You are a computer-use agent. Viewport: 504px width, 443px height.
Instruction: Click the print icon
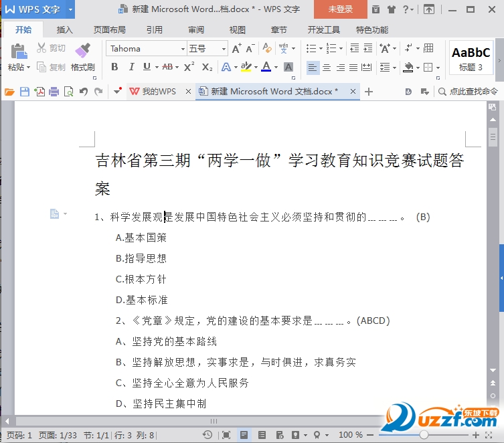[54, 92]
